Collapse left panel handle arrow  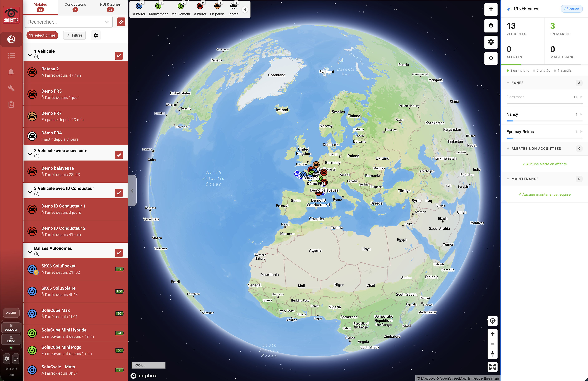point(132,190)
